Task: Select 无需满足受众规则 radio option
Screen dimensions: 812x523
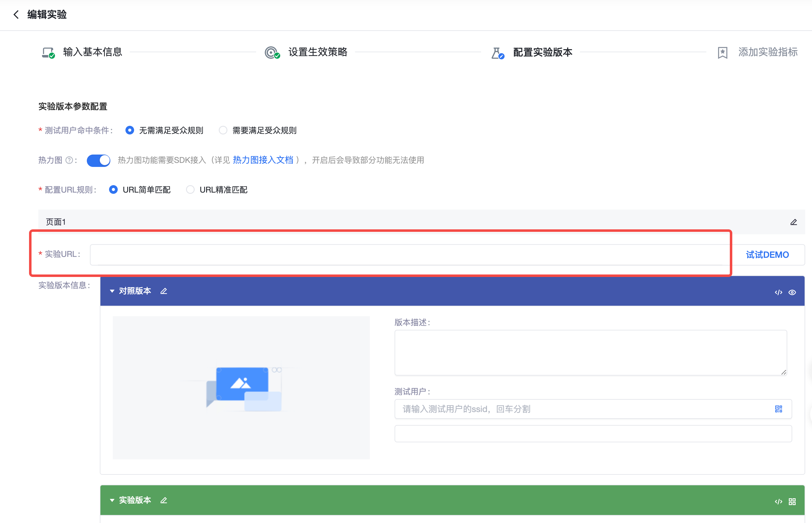Action: click(x=130, y=130)
